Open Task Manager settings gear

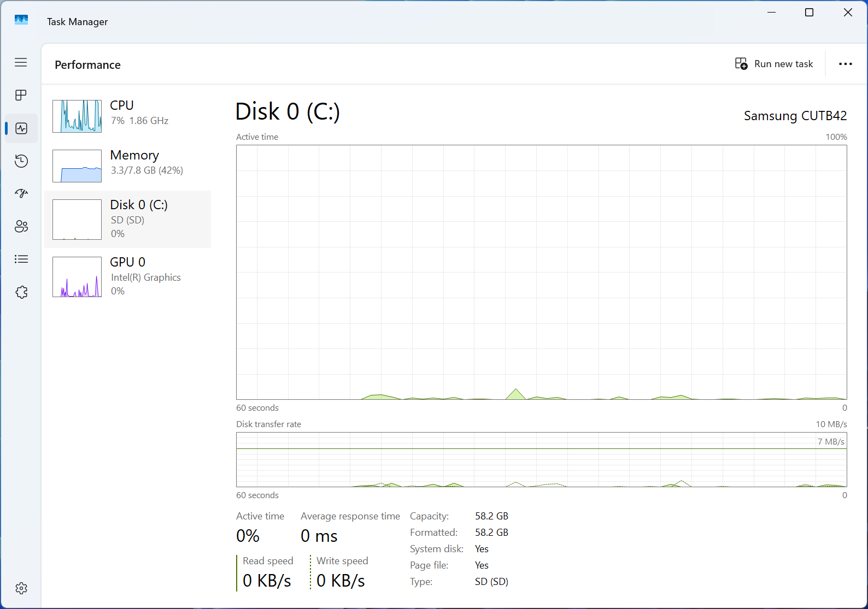click(x=21, y=588)
